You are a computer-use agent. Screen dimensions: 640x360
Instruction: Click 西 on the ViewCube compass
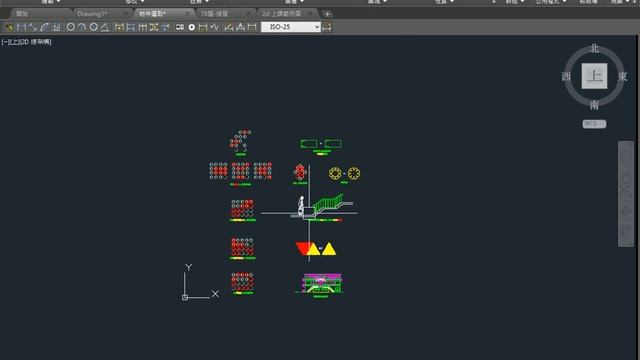coord(566,77)
